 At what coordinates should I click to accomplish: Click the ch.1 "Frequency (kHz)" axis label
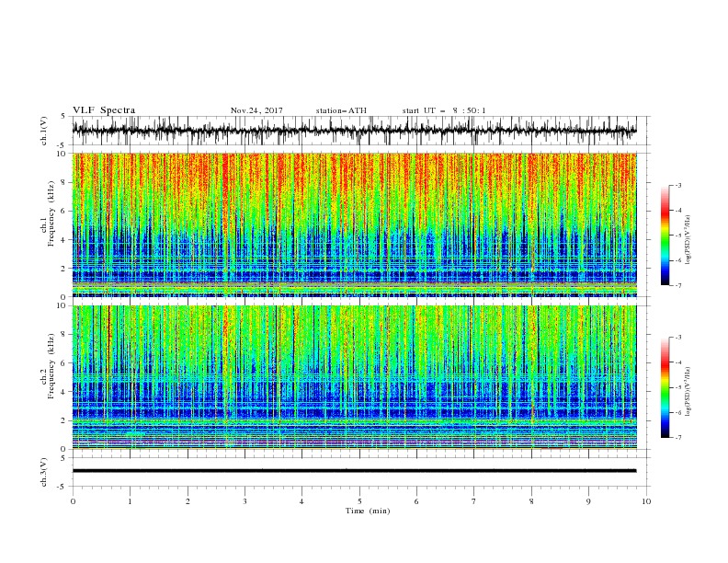coord(51,214)
